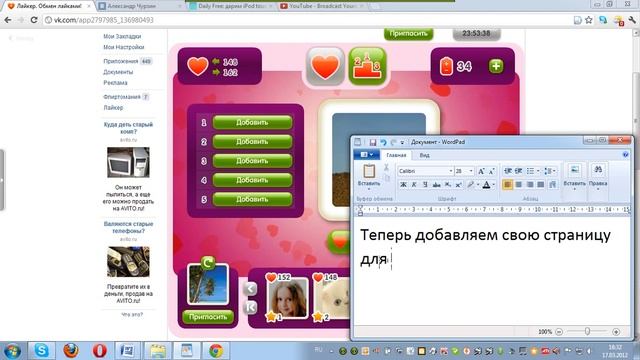This screenshot has width=640, height=360.
Task: Click Windows Start button
Action: click(x=12, y=351)
